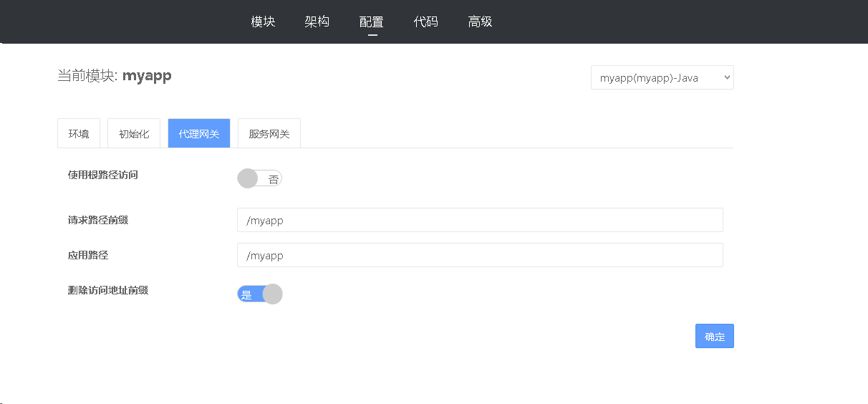868x404 pixels.
Task: Focus the 应用路径 text field
Action: pos(480,256)
